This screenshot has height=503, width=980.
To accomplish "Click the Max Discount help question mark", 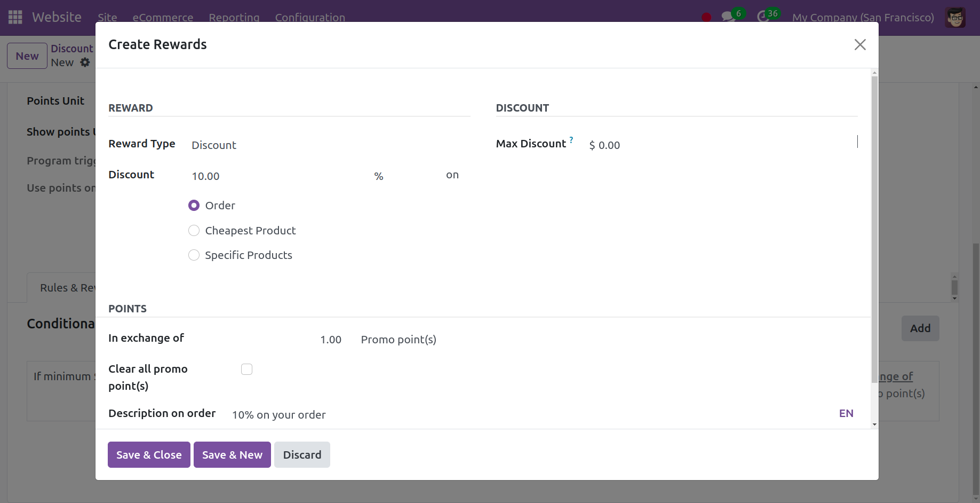I will click(571, 139).
